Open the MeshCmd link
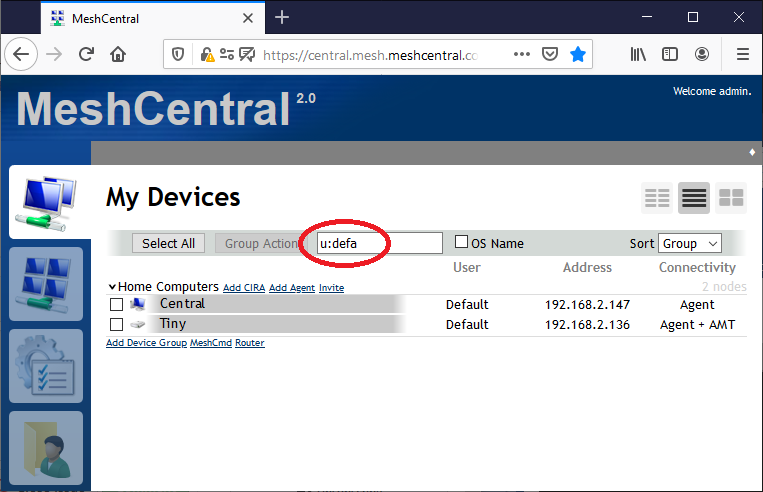 pyautogui.click(x=211, y=343)
